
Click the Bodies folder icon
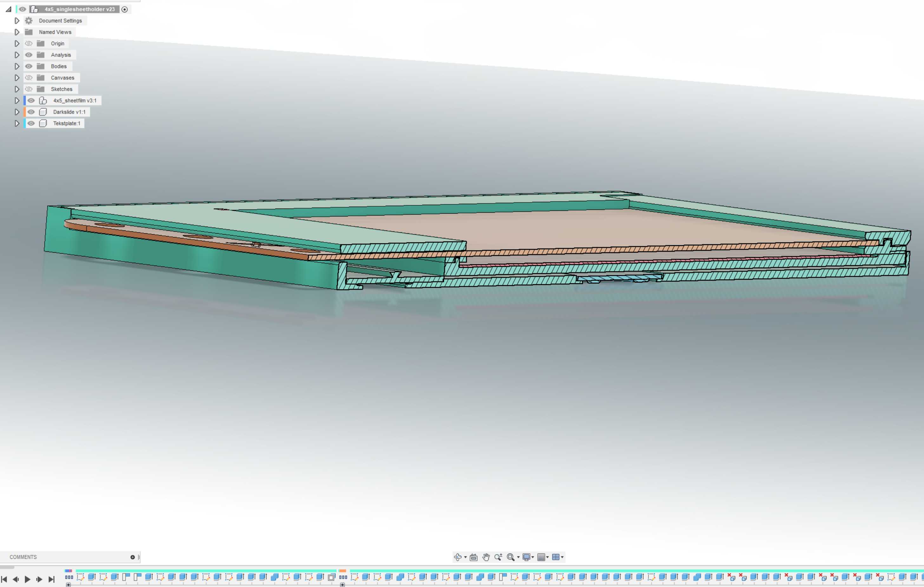[41, 66]
